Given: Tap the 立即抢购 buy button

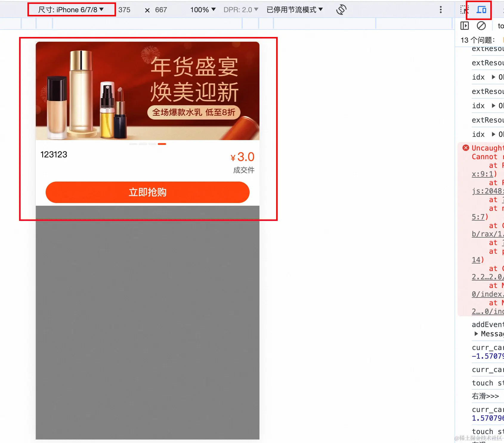Looking at the screenshot, I should (148, 192).
